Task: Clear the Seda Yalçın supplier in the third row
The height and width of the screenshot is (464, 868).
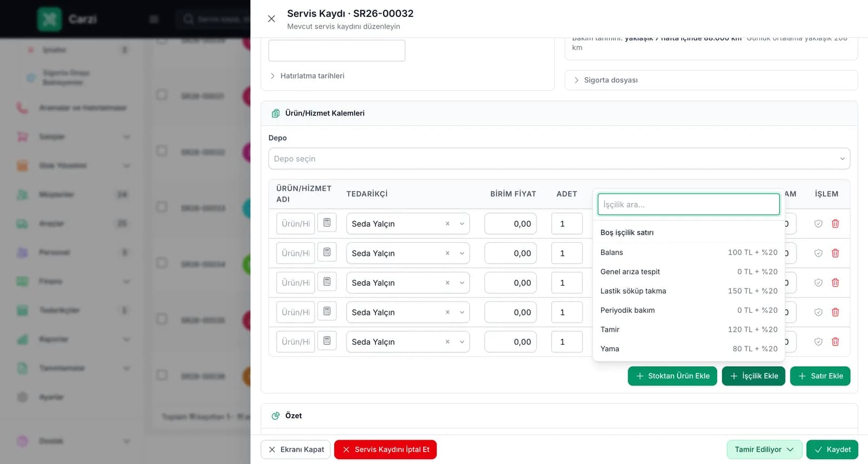Action: point(448,283)
